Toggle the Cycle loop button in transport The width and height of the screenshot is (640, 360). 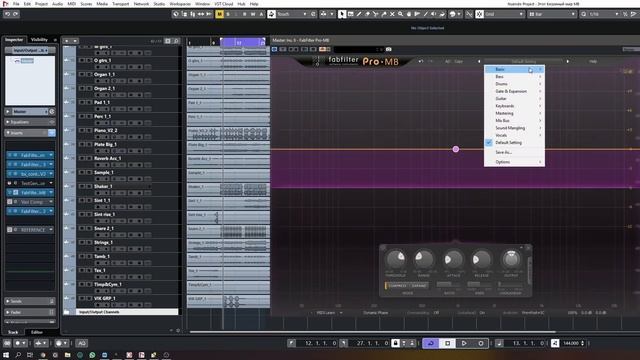pyautogui.click(x=431, y=343)
